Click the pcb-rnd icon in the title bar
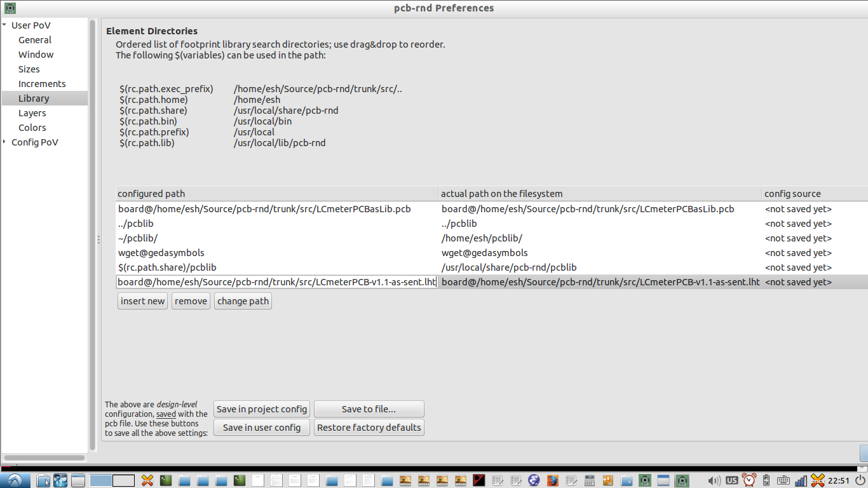 pyautogui.click(x=9, y=8)
